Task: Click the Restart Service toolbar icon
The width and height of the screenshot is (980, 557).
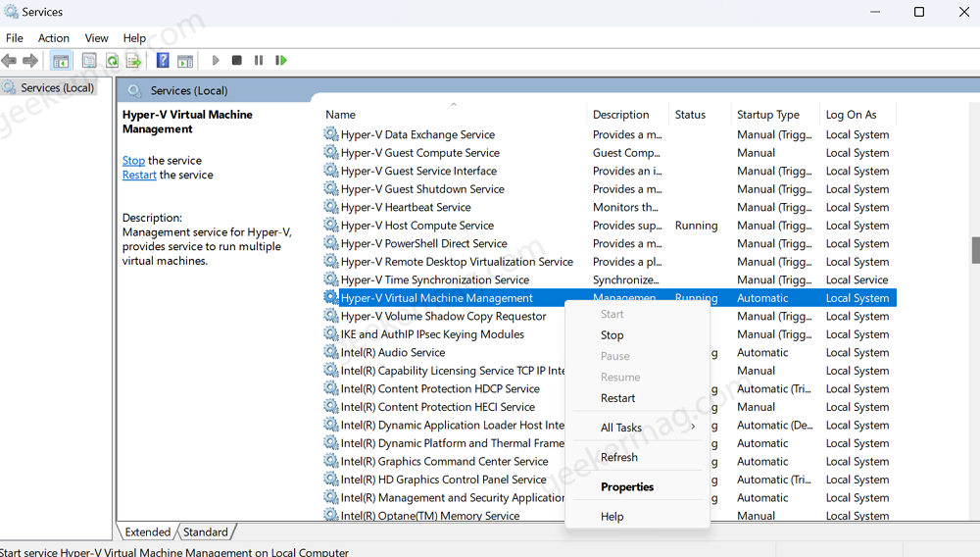Action: 280,61
